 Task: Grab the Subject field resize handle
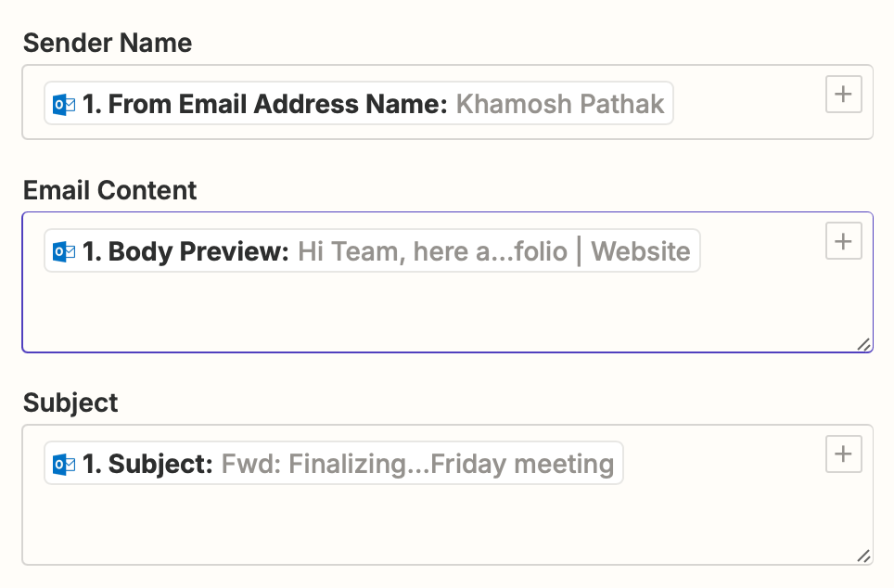pos(863,556)
